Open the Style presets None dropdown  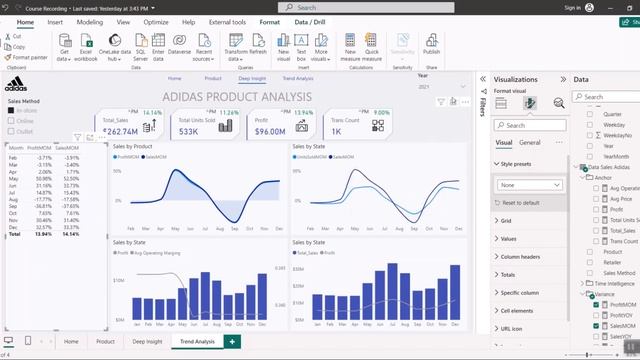click(x=529, y=185)
